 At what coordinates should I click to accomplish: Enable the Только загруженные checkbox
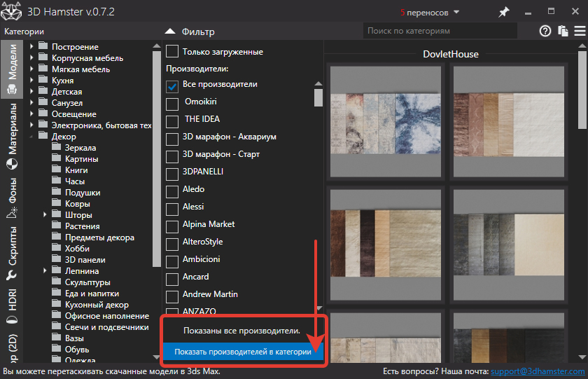click(172, 51)
